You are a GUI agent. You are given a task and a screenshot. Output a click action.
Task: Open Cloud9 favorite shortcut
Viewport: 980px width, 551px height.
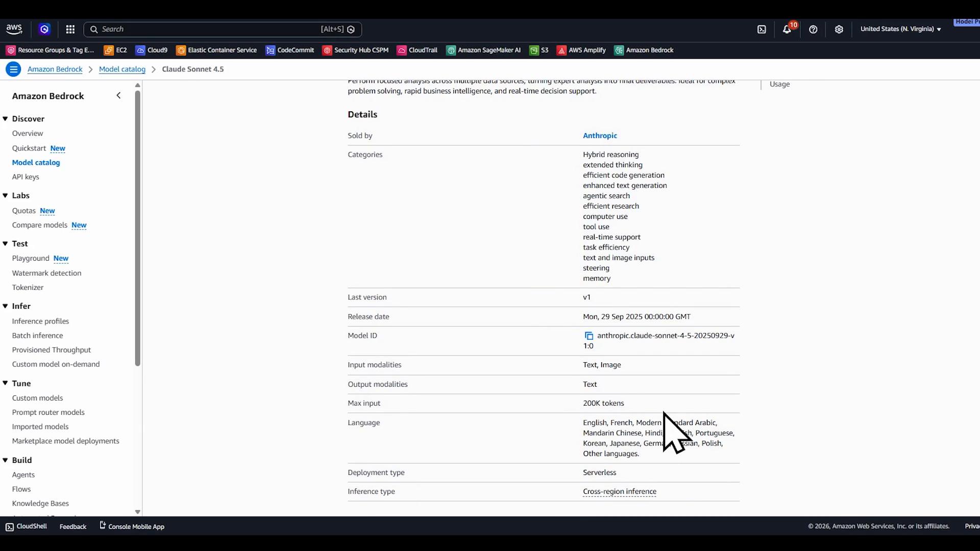click(x=152, y=50)
